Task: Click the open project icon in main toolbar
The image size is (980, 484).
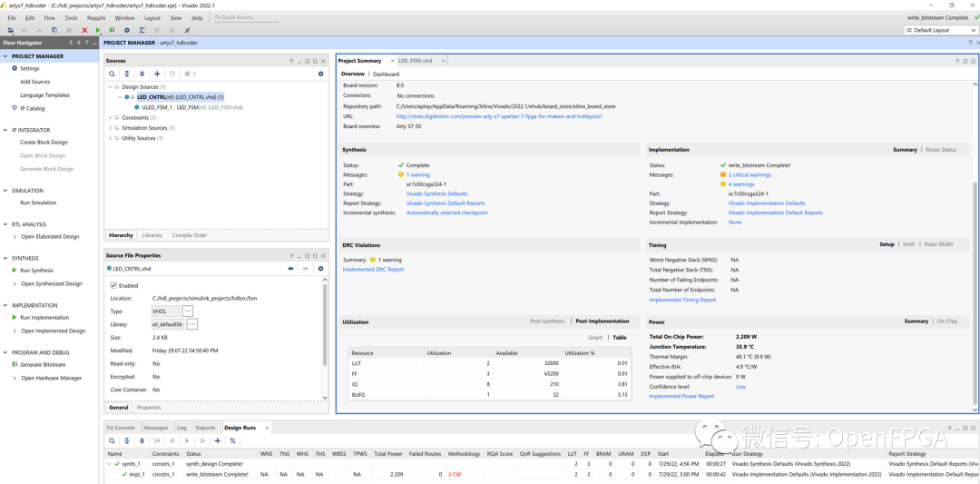Action: [x=10, y=30]
